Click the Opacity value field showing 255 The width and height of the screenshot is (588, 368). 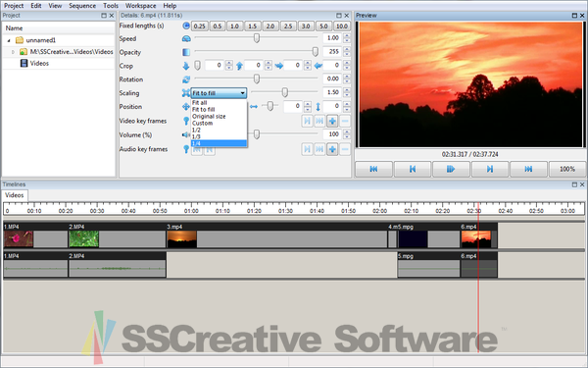[332, 52]
